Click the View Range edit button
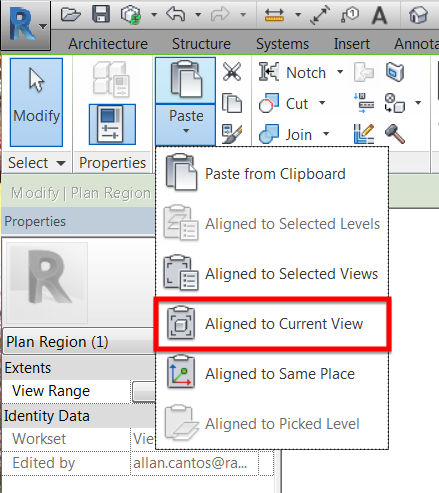The image size is (439, 493). 144,391
